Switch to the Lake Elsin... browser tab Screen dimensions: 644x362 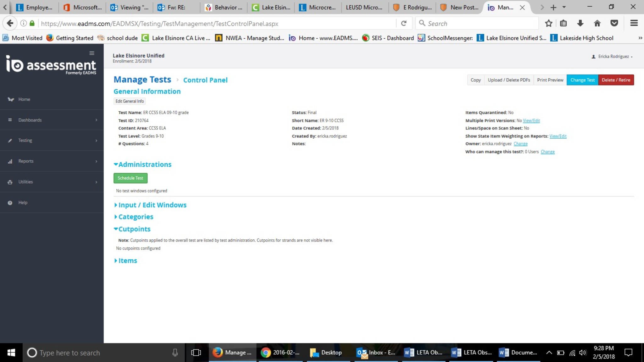tap(271, 7)
